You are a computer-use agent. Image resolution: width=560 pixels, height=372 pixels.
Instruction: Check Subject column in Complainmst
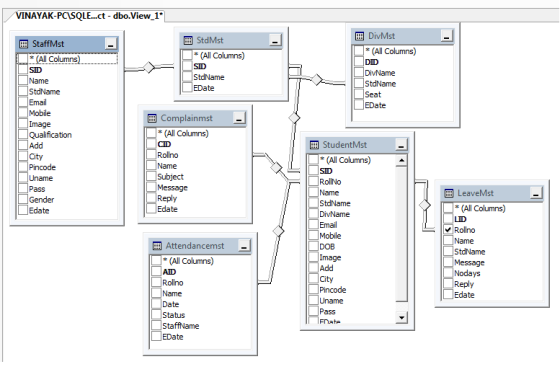tap(151, 177)
